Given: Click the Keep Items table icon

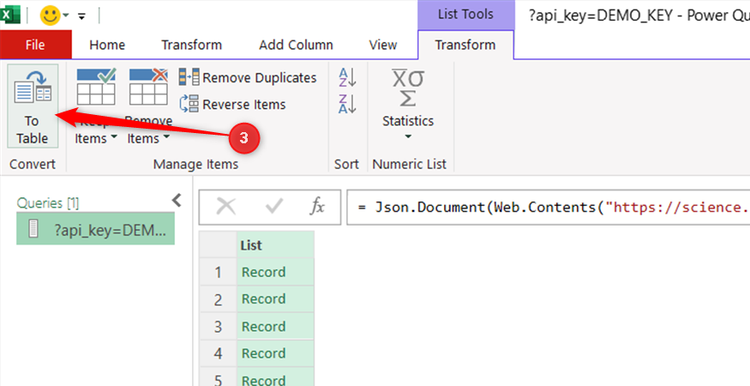Looking at the screenshot, I should pos(96,86).
